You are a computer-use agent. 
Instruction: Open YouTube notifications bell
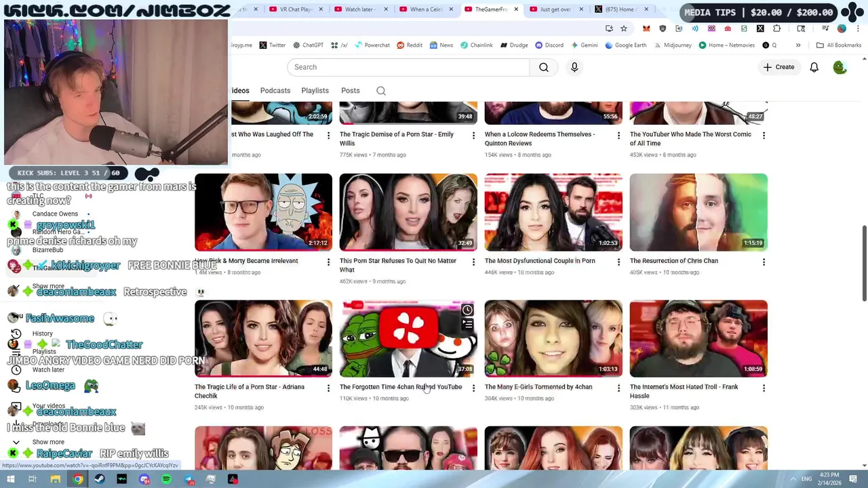[814, 67]
